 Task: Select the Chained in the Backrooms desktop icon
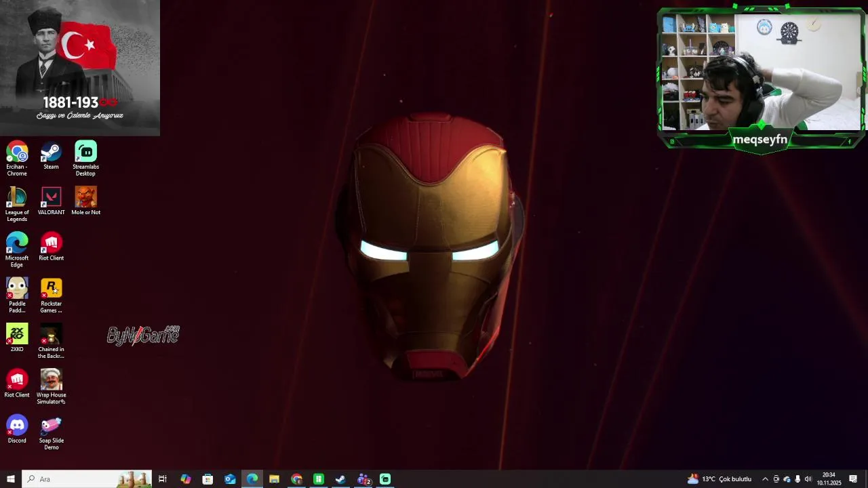(x=51, y=342)
